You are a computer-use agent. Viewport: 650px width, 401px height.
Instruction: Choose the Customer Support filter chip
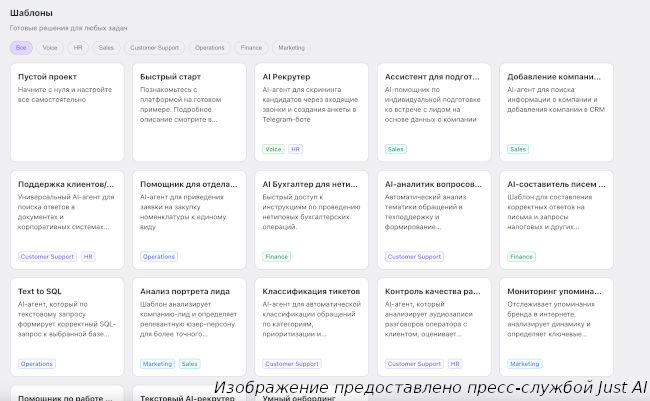coord(153,47)
